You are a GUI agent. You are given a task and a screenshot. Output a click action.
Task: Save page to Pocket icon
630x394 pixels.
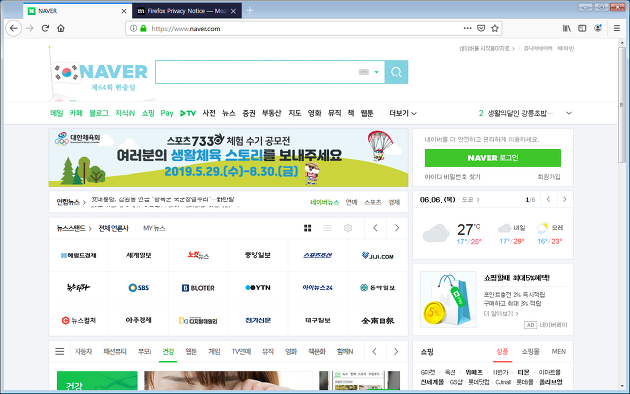481,28
